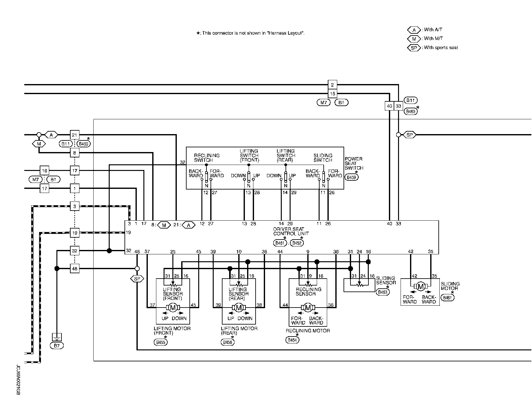Click the 'LIFTING MOTOR (REAR)' label

(x=239, y=331)
